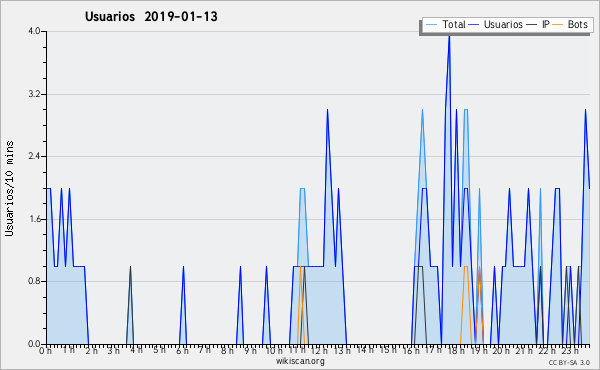
Task: Click the 4.0 peak near 18 h
Action: pyautogui.click(x=449, y=36)
